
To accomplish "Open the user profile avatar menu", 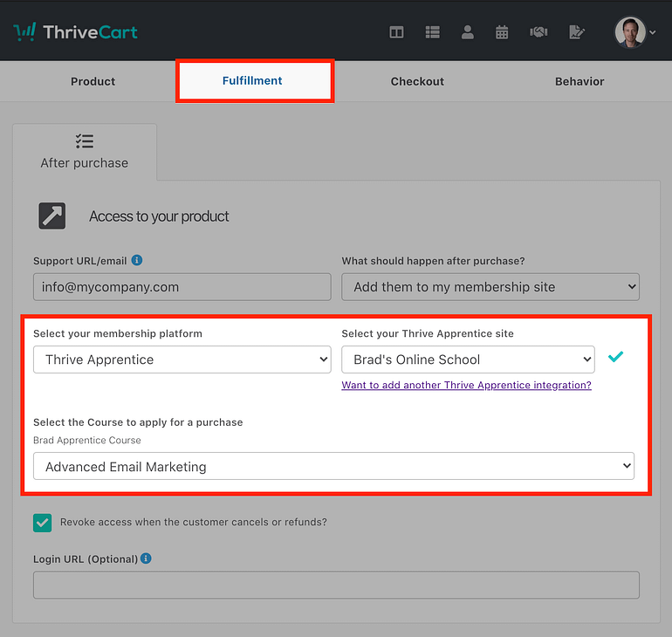I will pos(634,32).
